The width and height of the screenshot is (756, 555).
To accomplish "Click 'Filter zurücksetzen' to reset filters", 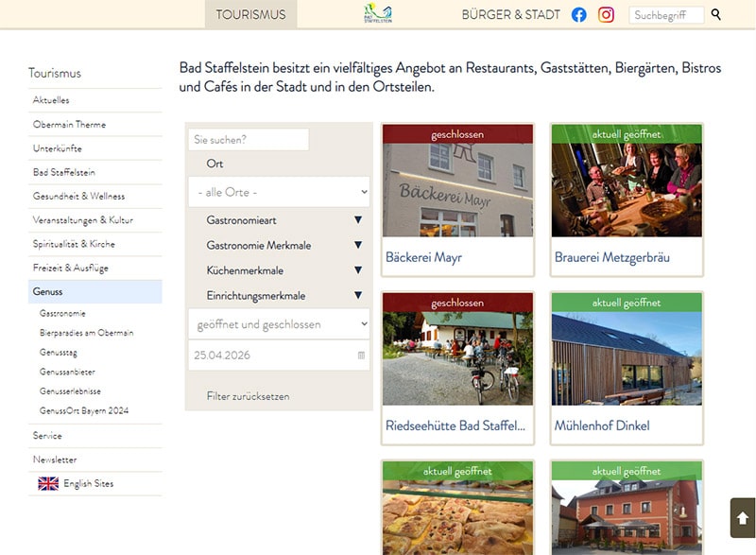I will (248, 396).
